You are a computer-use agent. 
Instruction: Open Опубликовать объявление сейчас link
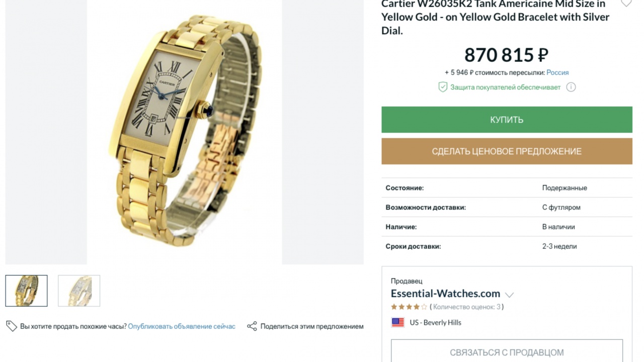coord(182,326)
